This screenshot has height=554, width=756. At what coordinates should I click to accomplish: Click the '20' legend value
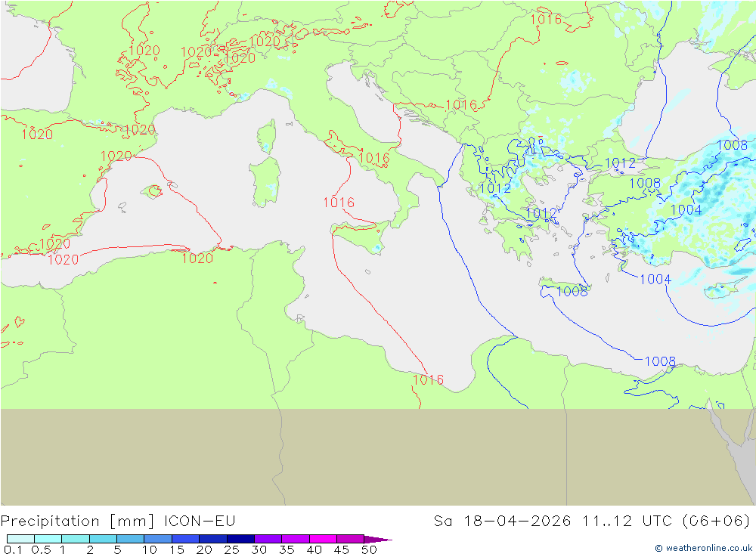[204, 549]
